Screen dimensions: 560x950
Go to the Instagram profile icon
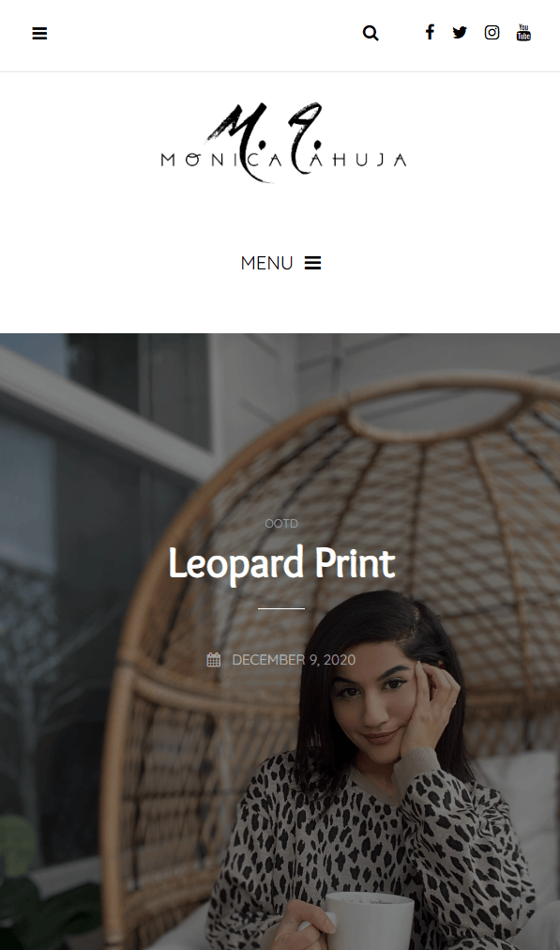492,32
